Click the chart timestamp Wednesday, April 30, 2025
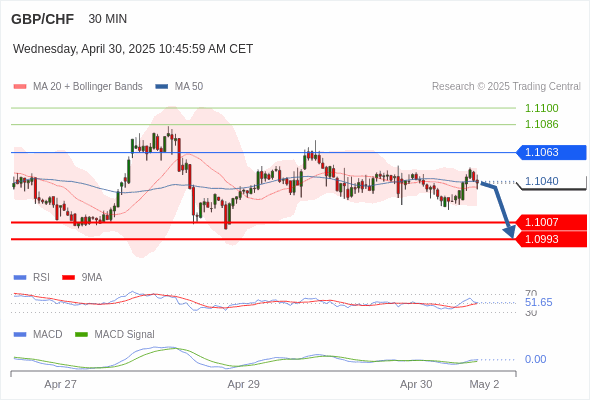590x400 pixels. [133, 49]
